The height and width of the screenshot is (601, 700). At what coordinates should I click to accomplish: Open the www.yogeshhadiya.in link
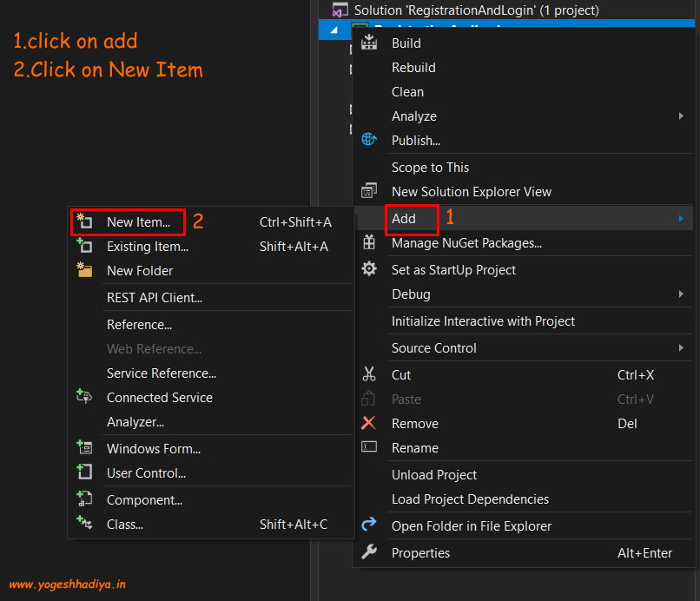coord(66,584)
